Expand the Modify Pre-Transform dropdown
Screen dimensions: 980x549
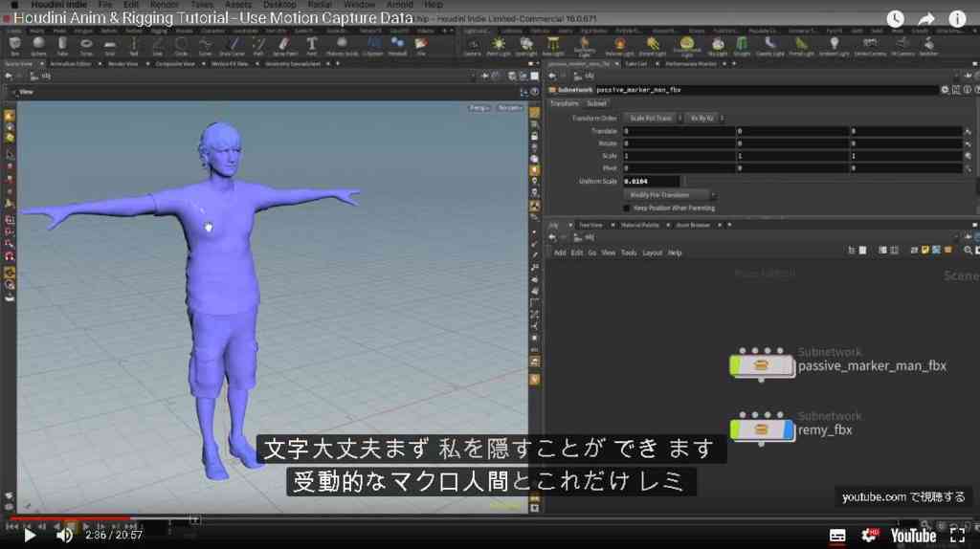tap(668, 195)
